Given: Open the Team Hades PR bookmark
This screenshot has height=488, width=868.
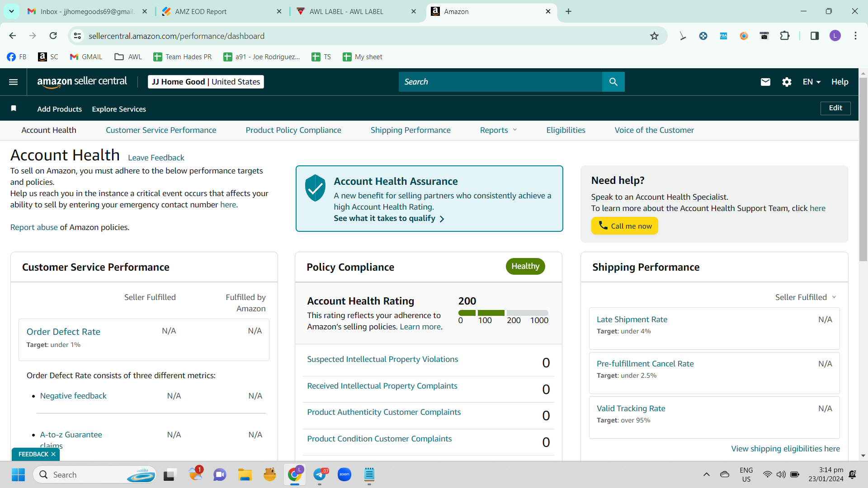Looking at the screenshot, I should (183, 57).
